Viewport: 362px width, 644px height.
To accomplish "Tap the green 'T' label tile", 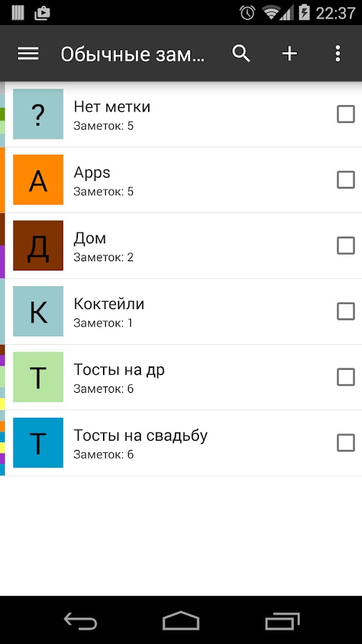I will click(x=38, y=376).
